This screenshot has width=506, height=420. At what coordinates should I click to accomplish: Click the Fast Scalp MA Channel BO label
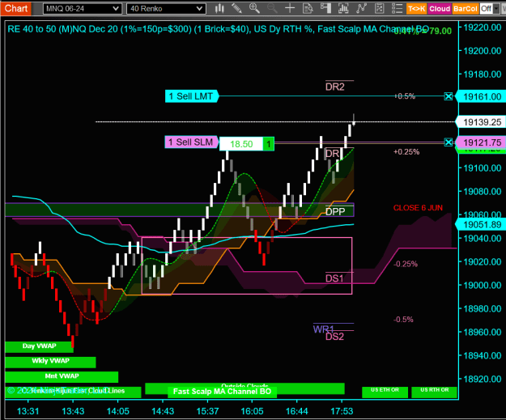[222, 392]
